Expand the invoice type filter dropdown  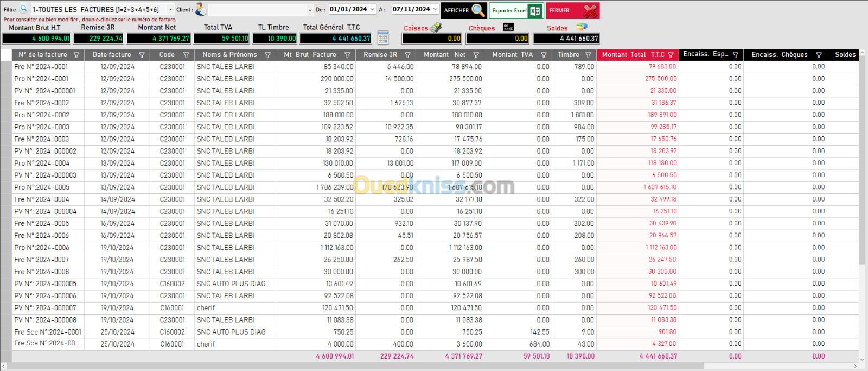click(170, 10)
